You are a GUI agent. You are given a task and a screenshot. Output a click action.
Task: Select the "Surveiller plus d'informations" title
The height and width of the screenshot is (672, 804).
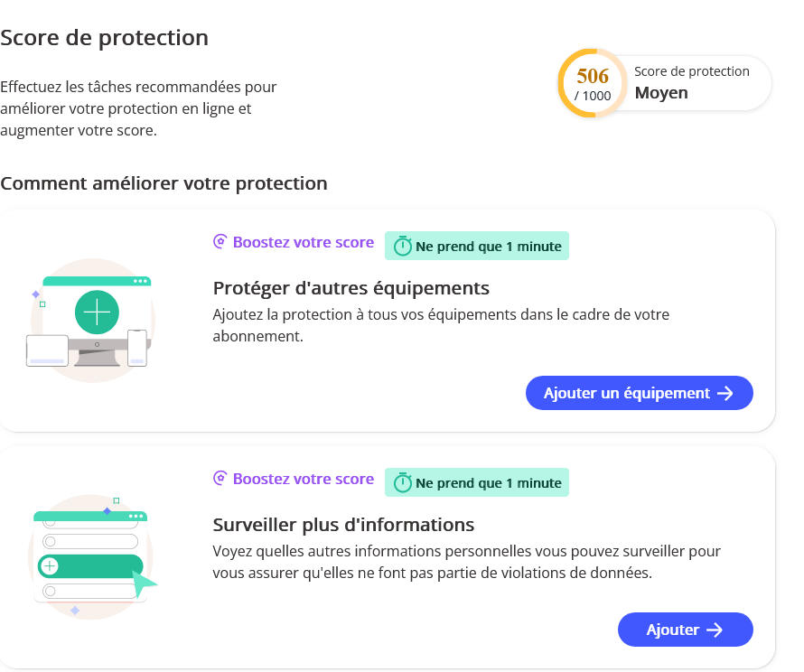click(x=343, y=525)
